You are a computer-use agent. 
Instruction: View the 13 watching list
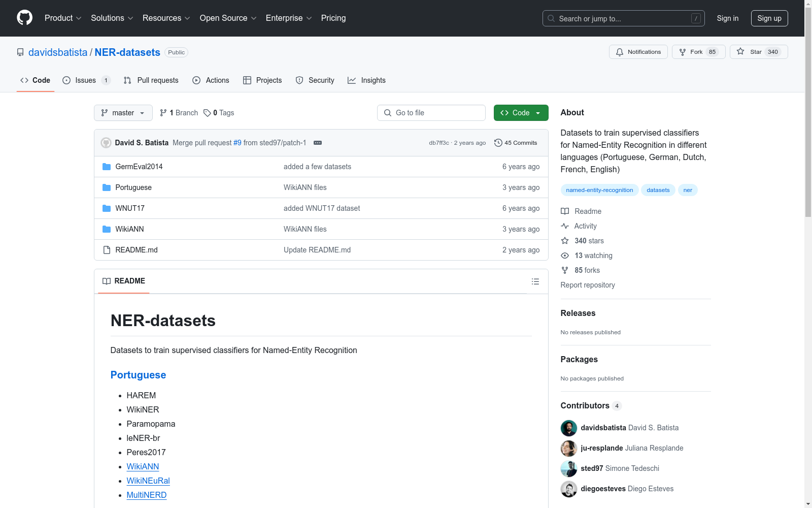[x=587, y=256]
